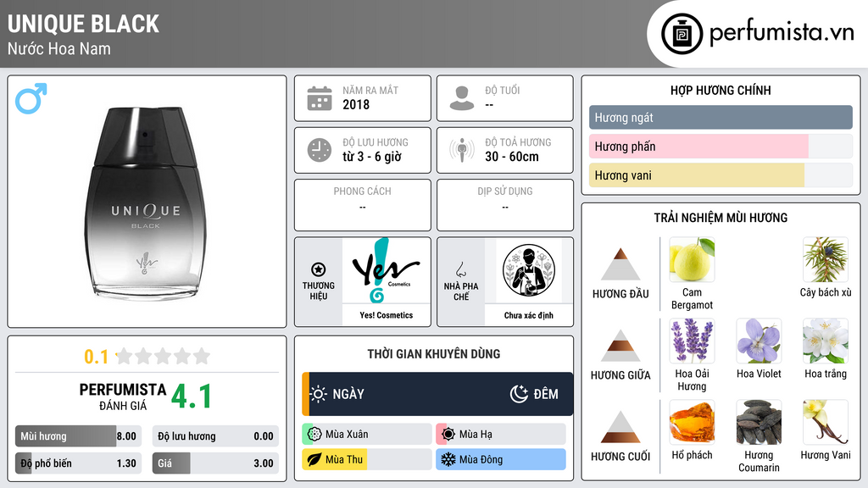Click the Yes! Cosmetics brand logo

(x=386, y=270)
